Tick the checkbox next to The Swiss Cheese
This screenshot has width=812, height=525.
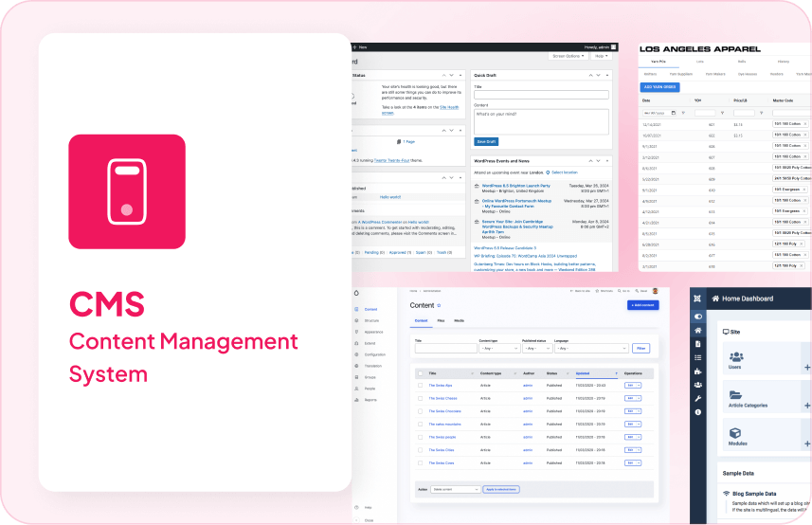tap(421, 398)
